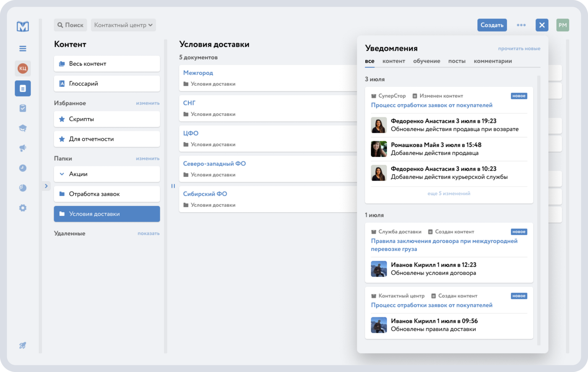Click the Создать button
Viewport: 588px width, 372px height.
tap(492, 25)
